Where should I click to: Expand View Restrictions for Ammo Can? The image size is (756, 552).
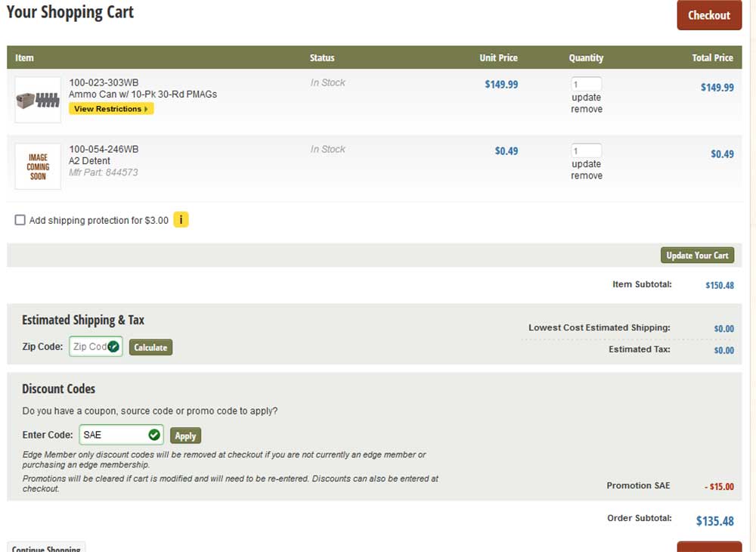coord(111,109)
